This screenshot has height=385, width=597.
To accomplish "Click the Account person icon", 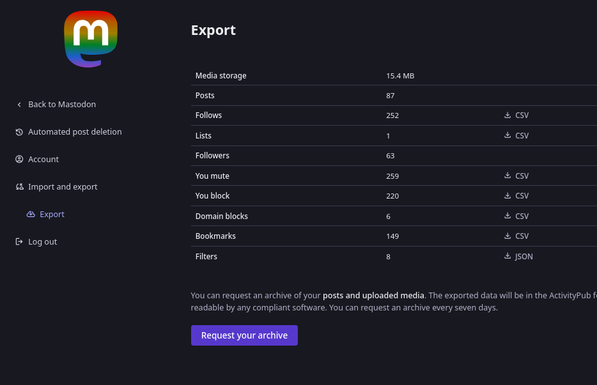I will (x=19, y=159).
